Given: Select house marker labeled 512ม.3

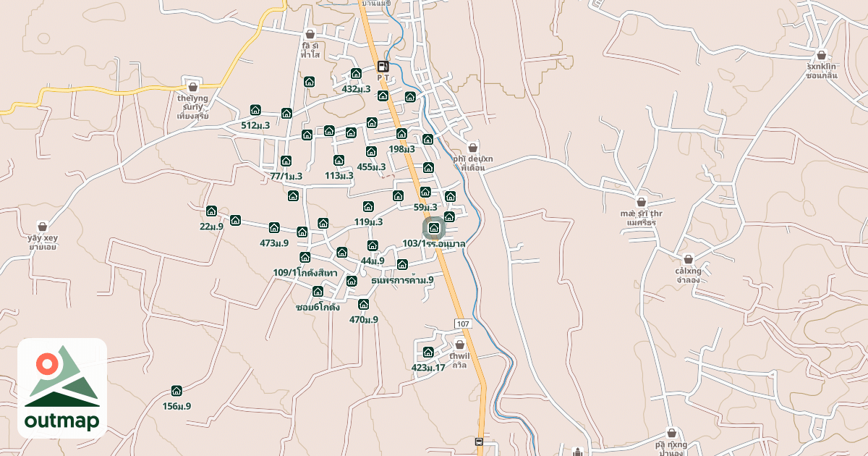Looking at the screenshot, I should 255,110.
